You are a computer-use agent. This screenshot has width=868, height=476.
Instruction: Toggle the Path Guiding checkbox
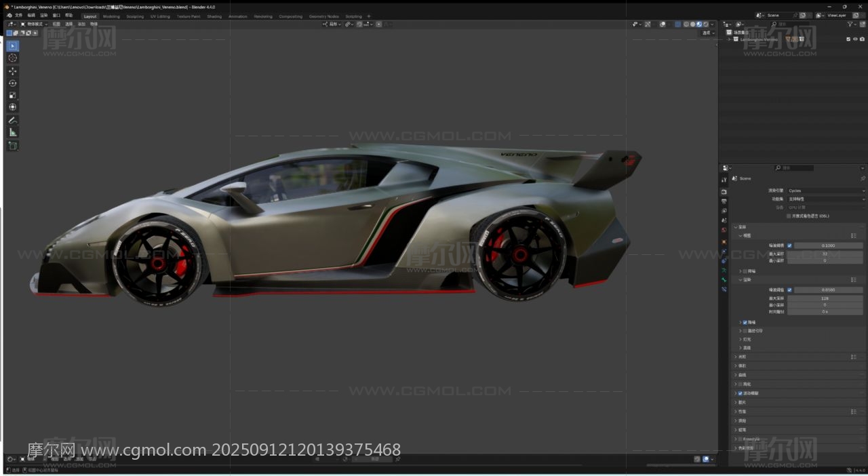745,331
